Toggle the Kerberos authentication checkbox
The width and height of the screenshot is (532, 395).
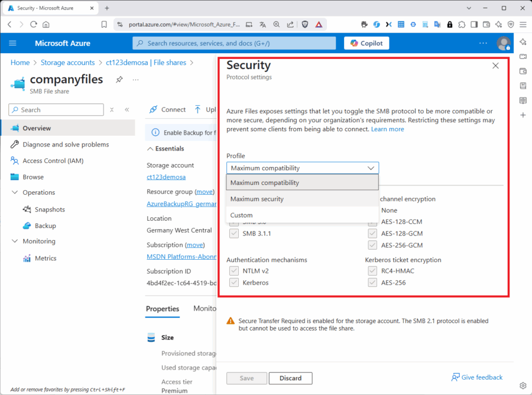click(x=233, y=283)
